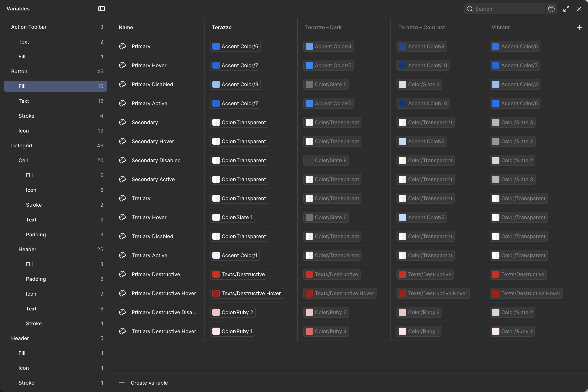Click the palette icon for Primary Destructive
The height and width of the screenshot is (392, 588).
[122, 274]
